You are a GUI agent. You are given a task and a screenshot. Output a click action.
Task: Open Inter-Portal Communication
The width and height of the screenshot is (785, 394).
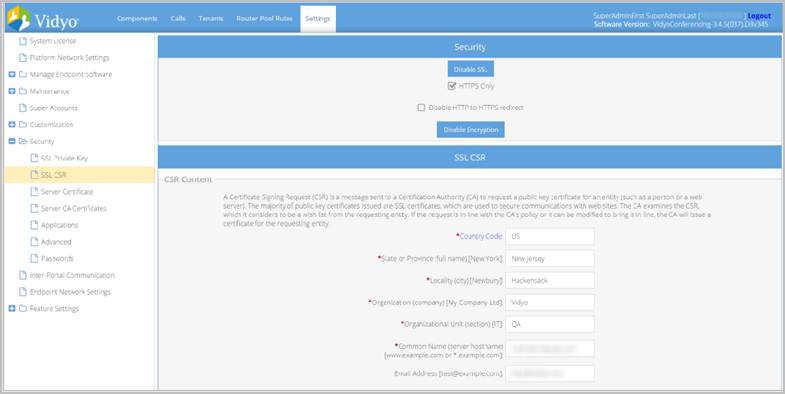pos(72,275)
